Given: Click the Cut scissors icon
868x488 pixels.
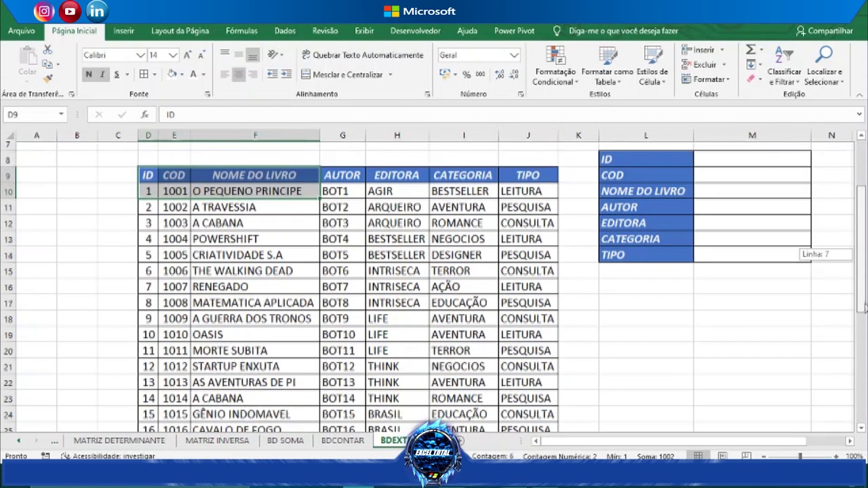Looking at the screenshot, I should click(47, 50).
